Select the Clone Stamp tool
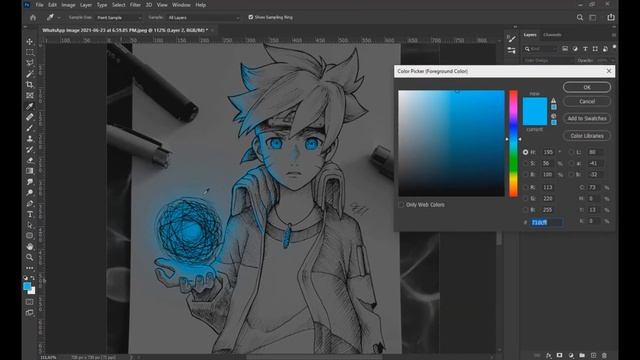This screenshot has height=360, width=640. (x=30, y=138)
